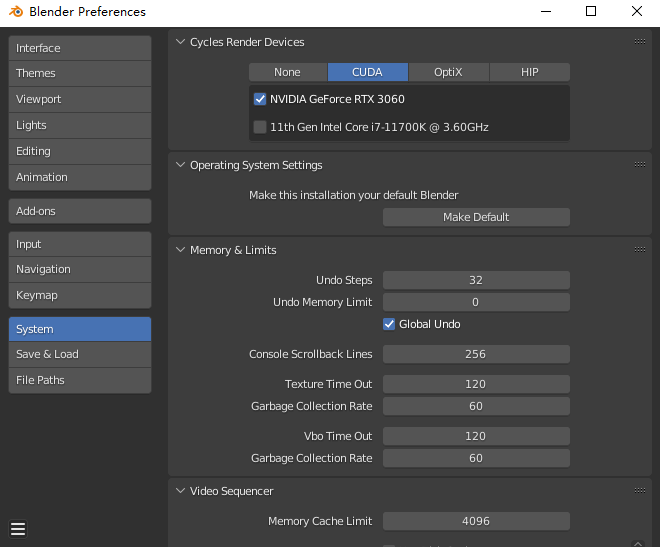
Task: Collapse the Cycles Render Devices section
Action: click(x=181, y=42)
